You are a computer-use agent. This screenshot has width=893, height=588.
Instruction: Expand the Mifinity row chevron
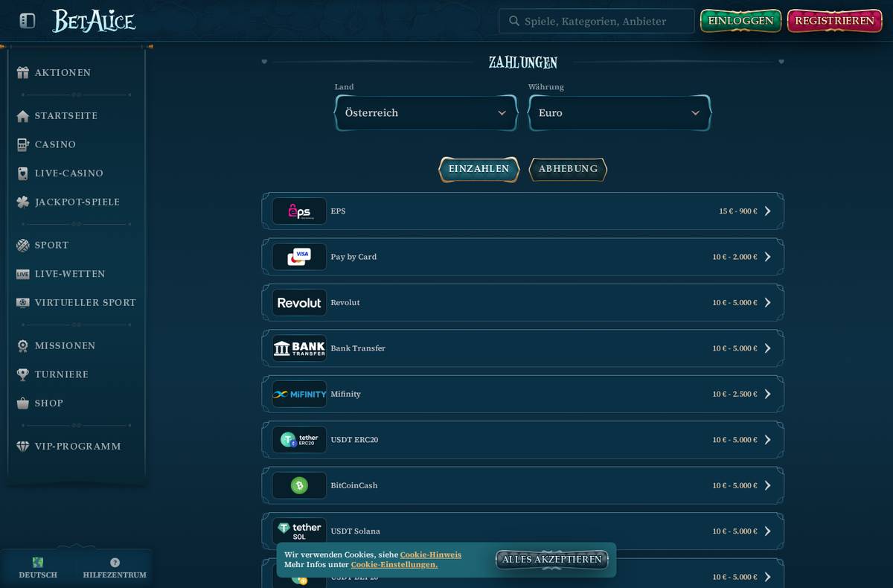tap(768, 394)
